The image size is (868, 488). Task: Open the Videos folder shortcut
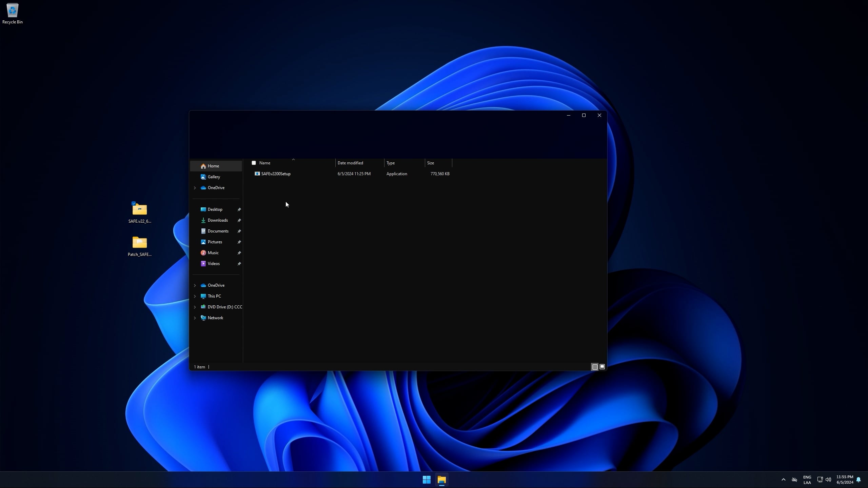(213, 264)
